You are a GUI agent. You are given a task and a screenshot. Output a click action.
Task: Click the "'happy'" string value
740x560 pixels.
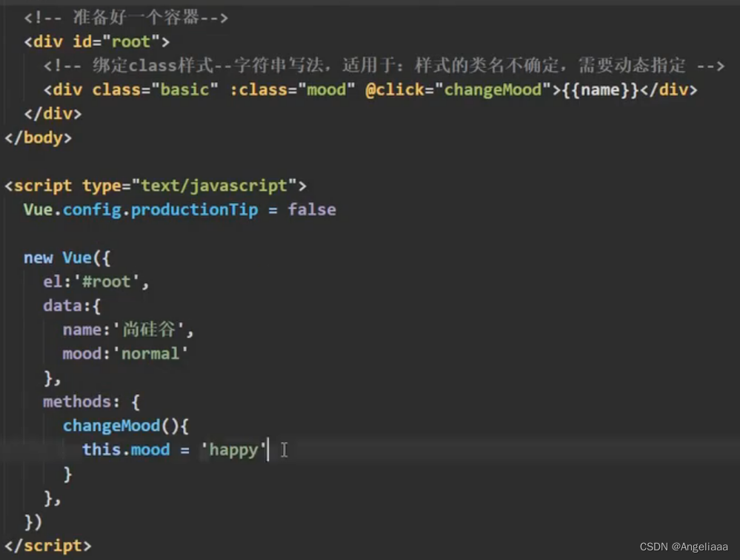[233, 450]
